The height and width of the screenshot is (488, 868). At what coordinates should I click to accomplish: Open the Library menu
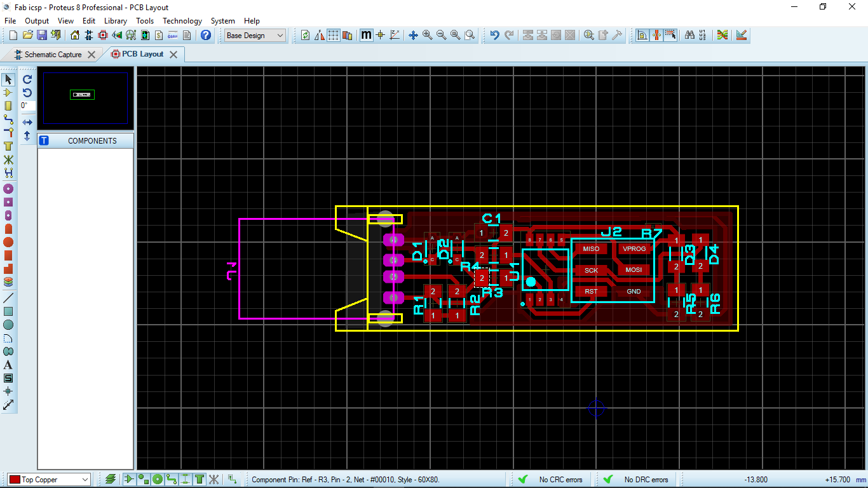(116, 21)
